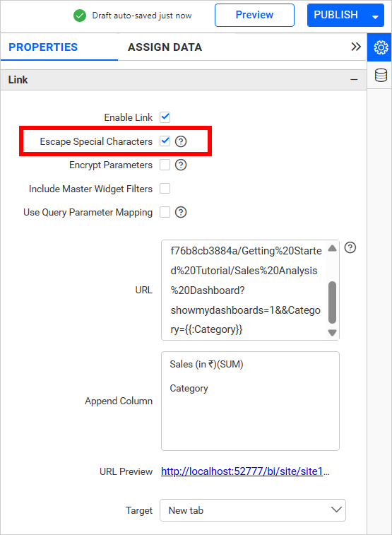Click help icon beside Escape Special Characters
392x535 pixels.
(181, 141)
